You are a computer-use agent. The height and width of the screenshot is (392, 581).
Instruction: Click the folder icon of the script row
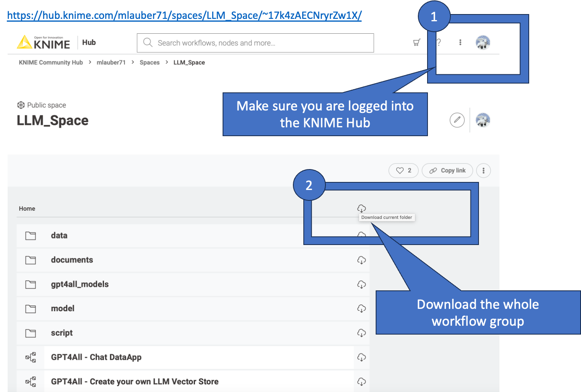31,333
